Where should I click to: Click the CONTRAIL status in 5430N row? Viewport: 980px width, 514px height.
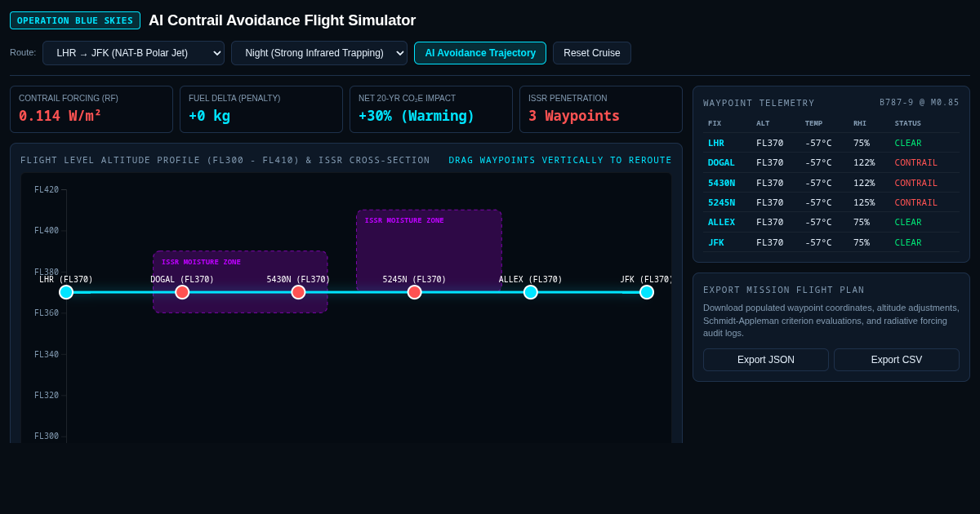pyautogui.click(x=916, y=183)
